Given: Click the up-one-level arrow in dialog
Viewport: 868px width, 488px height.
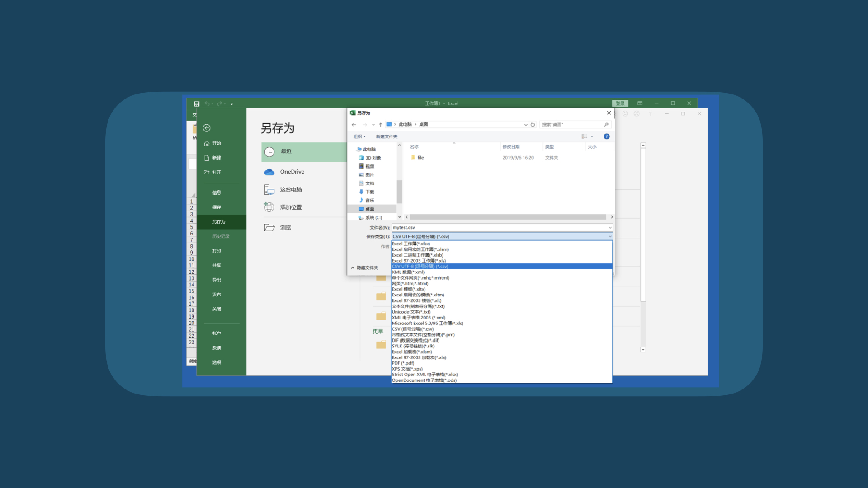Looking at the screenshot, I should (x=381, y=124).
